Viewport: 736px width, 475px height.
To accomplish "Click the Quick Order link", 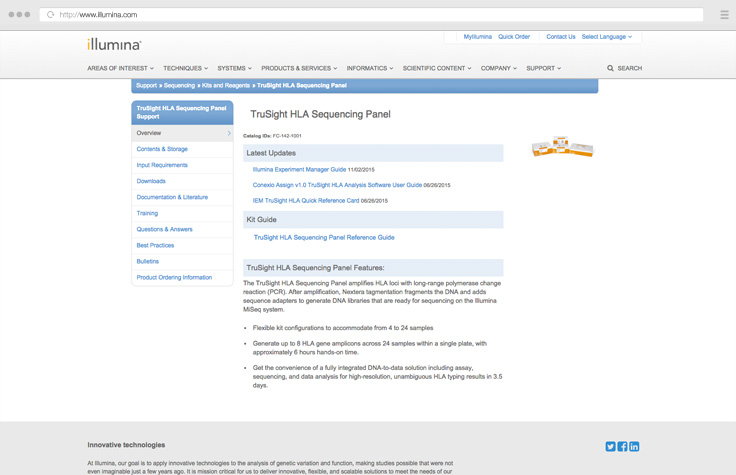I will click(514, 37).
